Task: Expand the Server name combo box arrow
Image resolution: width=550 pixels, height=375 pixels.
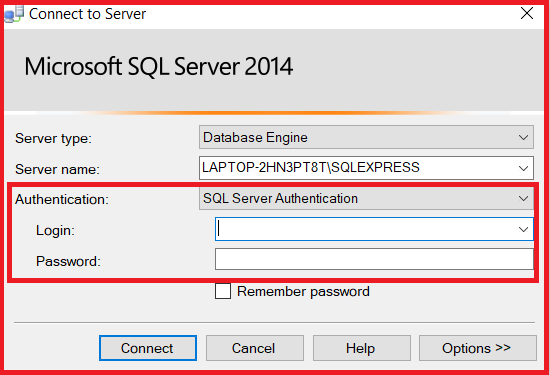Action: pos(523,168)
